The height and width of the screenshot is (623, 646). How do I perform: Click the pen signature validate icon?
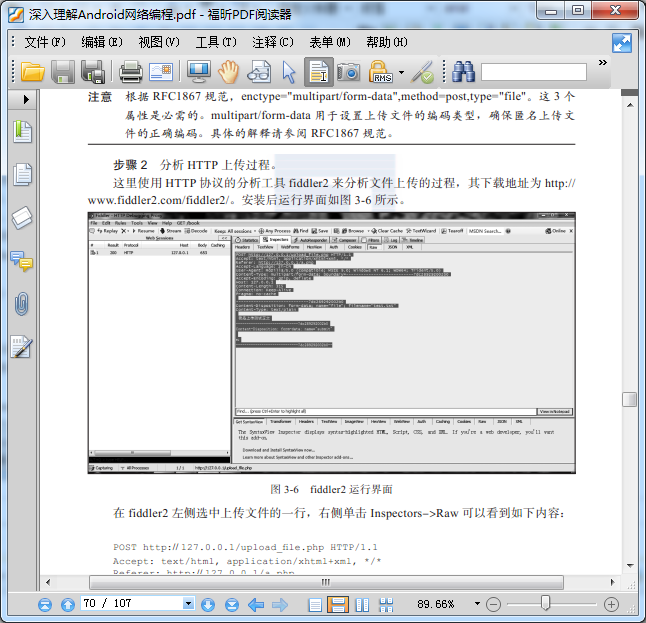point(423,72)
